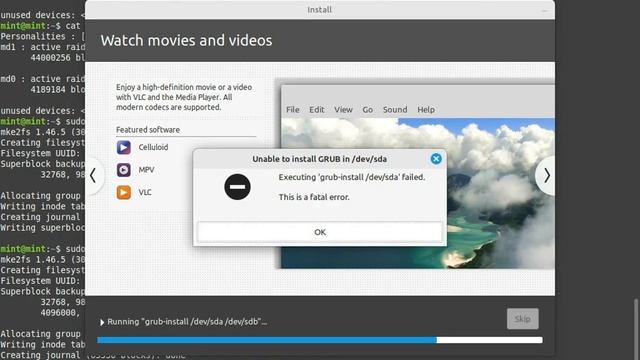Open the Go menu in slideshow image
640x360 pixels.
(x=367, y=110)
